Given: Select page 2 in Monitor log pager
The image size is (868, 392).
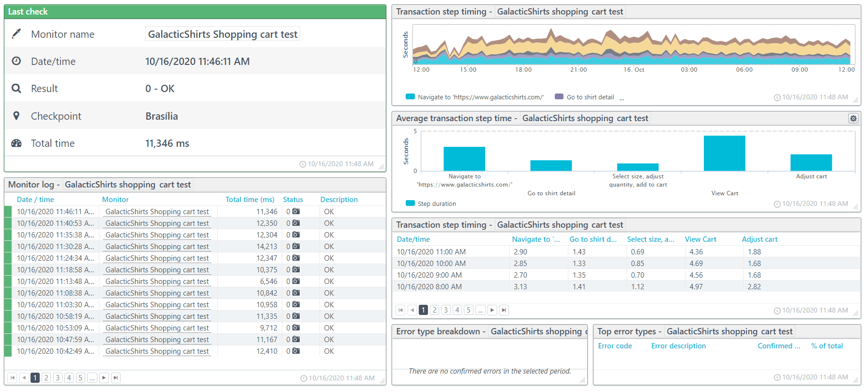Looking at the screenshot, I should pyautogui.click(x=46, y=378).
